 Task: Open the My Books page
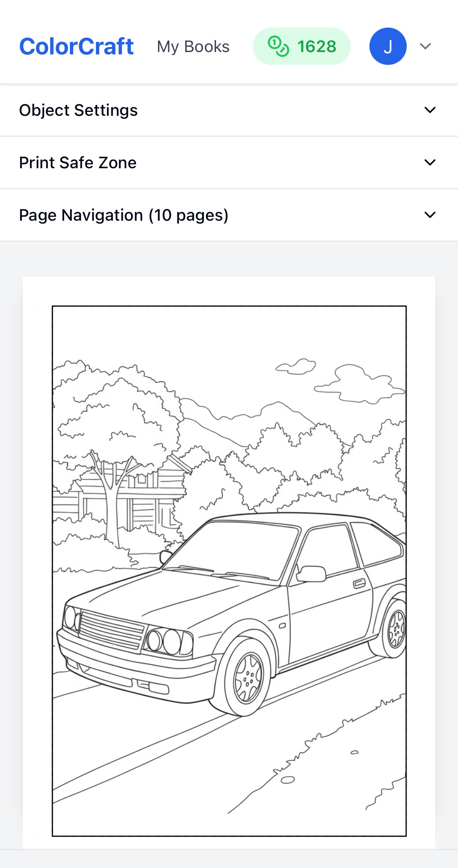pos(193,47)
